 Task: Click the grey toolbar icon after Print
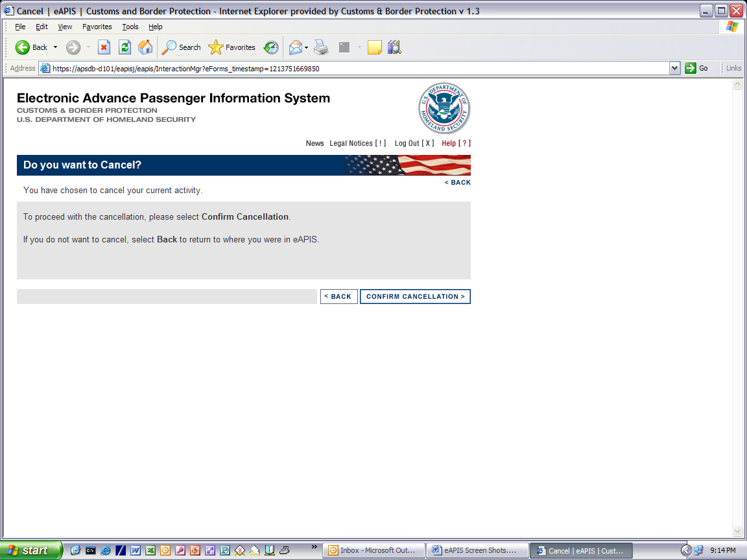click(344, 47)
